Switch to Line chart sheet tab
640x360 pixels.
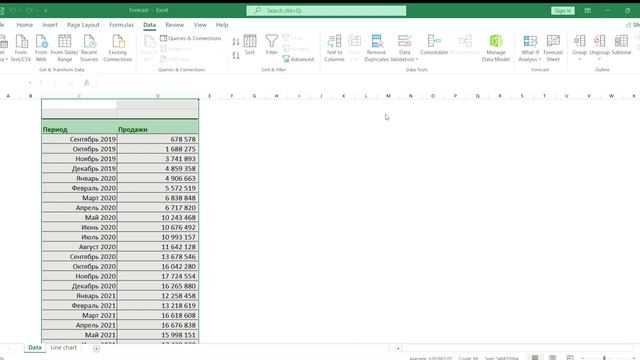[x=64, y=348]
